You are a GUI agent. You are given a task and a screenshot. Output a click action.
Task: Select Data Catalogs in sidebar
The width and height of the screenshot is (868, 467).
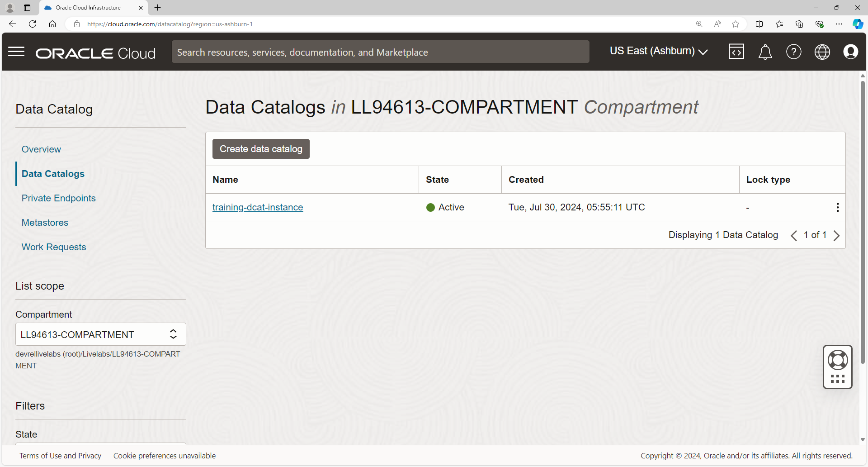tap(53, 174)
